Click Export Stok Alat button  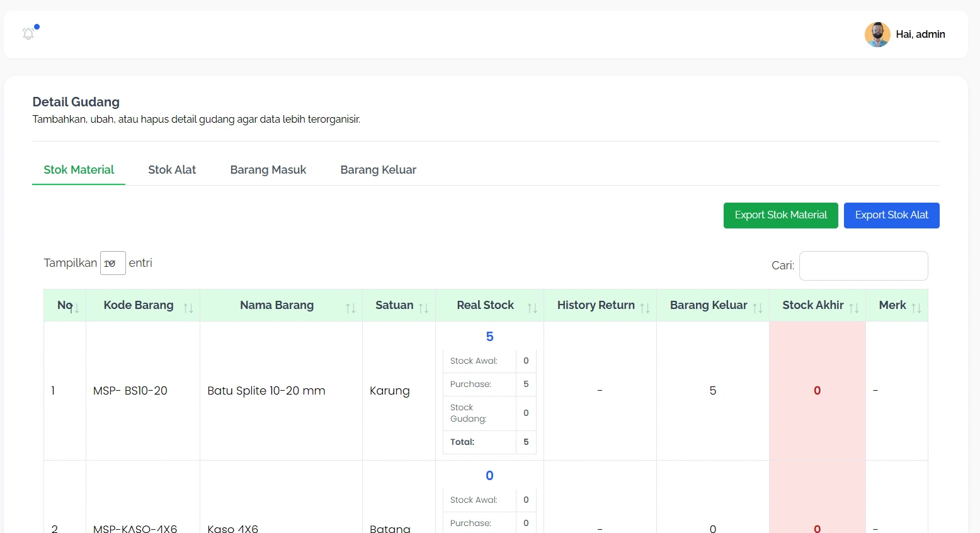[891, 215]
